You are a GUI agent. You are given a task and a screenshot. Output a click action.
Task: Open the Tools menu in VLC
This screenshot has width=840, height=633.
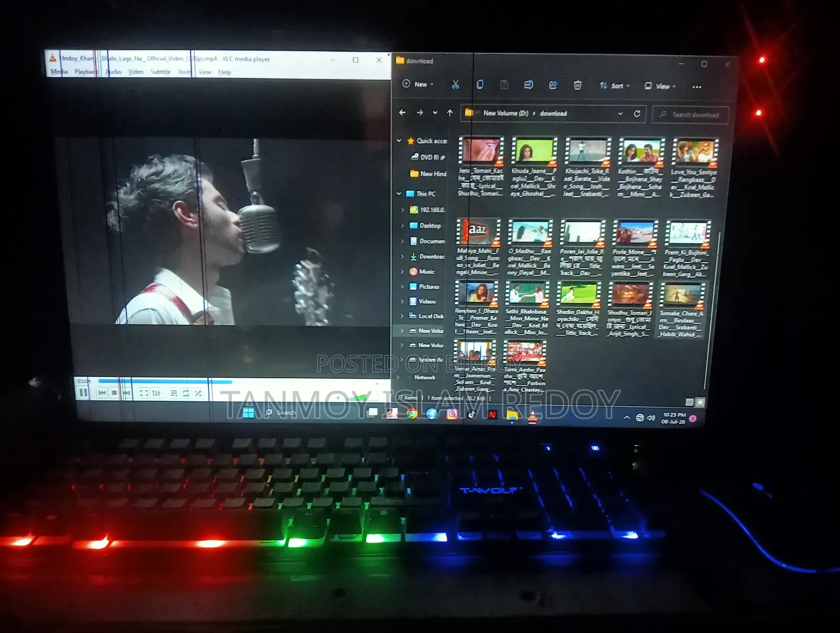coord(185,71)
